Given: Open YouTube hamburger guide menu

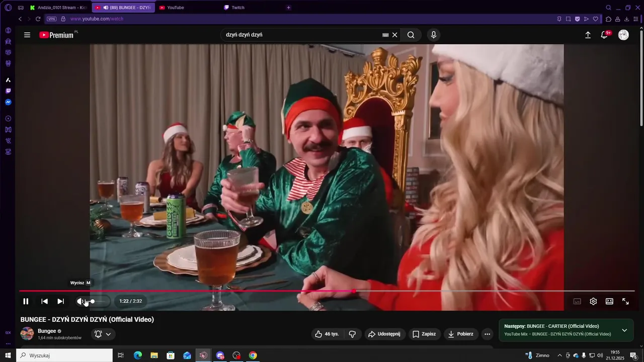Looking at the screenshot, I should coord(27,35).
